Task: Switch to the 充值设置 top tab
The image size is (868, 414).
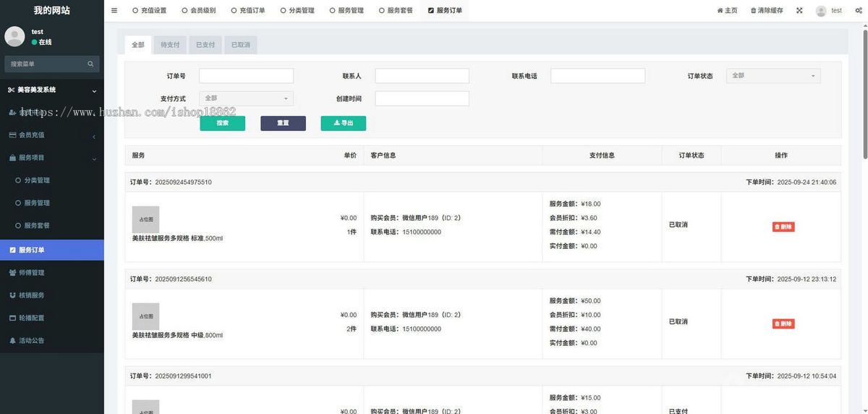Action: 149,11
